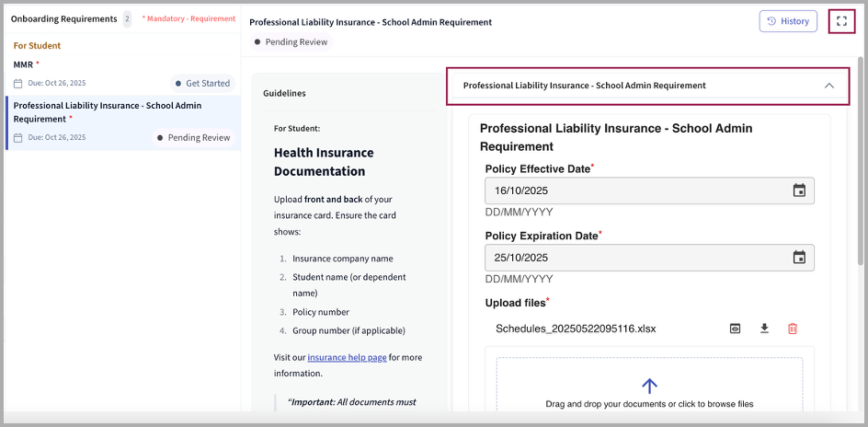The height and width of the screenshot is (427, 868).
Task: Click the upload arrow icon in drop zone
Action: click(649, 386)
